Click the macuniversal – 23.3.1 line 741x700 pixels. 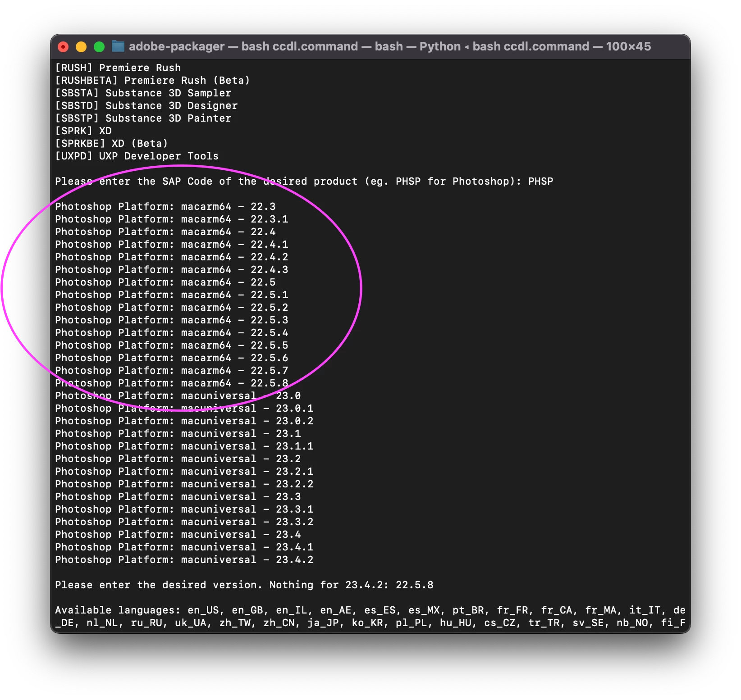point(184,509)
